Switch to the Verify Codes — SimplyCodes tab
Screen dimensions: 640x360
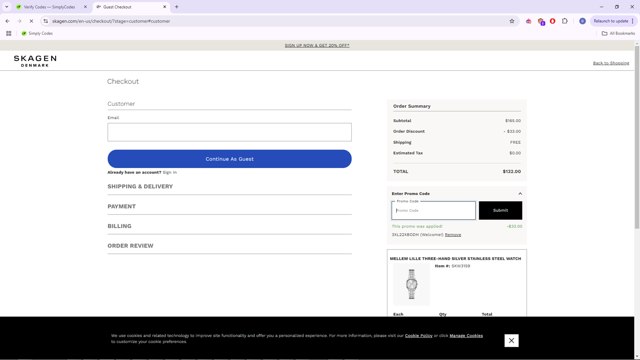pyautogui.click(x=49, y=7)
